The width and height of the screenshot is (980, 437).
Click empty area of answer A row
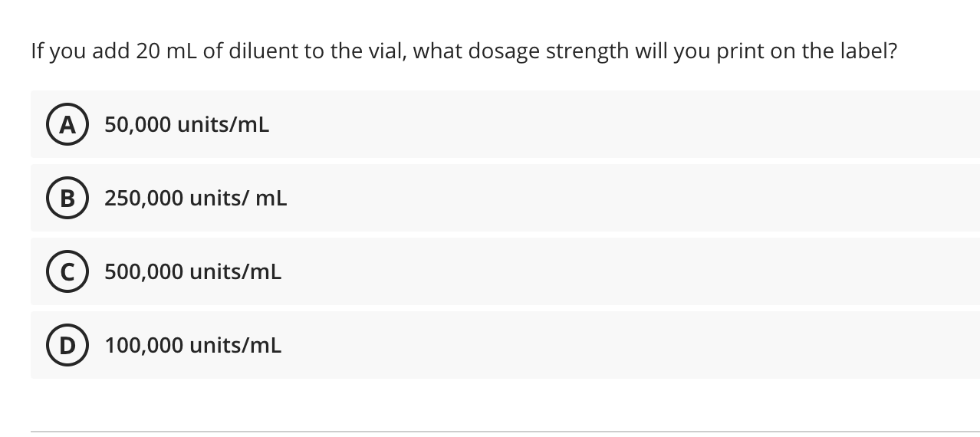tap(613, 124)
